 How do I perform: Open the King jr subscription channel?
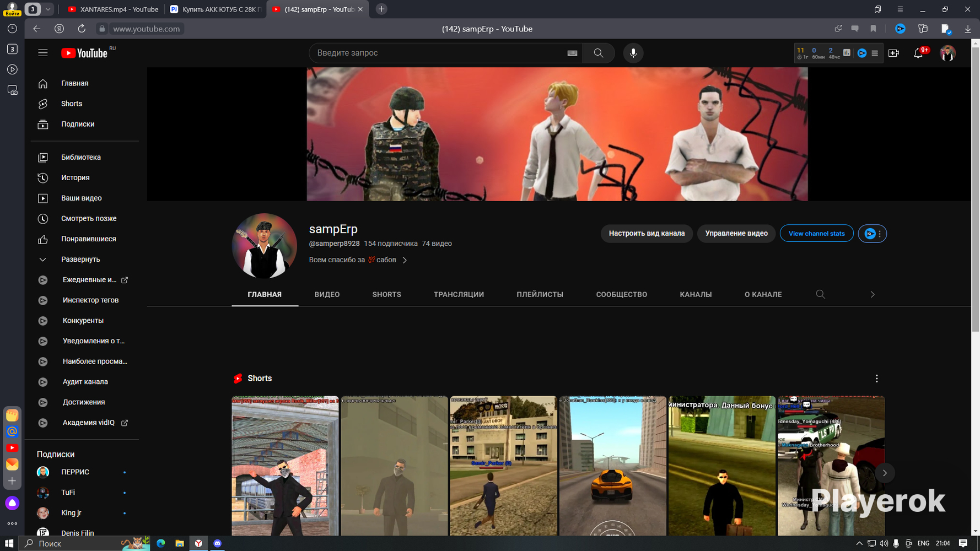click(83, 512)
